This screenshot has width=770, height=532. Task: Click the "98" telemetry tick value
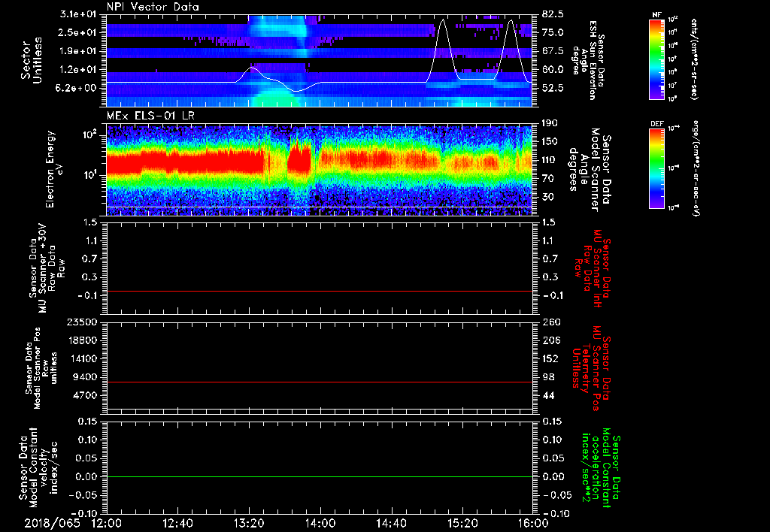point(548,377)
